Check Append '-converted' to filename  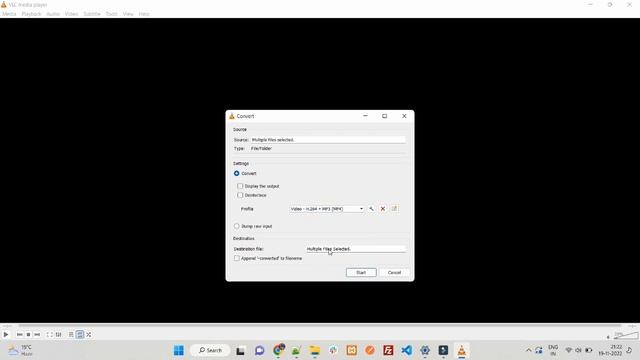pyautogui.click(x=237, y=258)
